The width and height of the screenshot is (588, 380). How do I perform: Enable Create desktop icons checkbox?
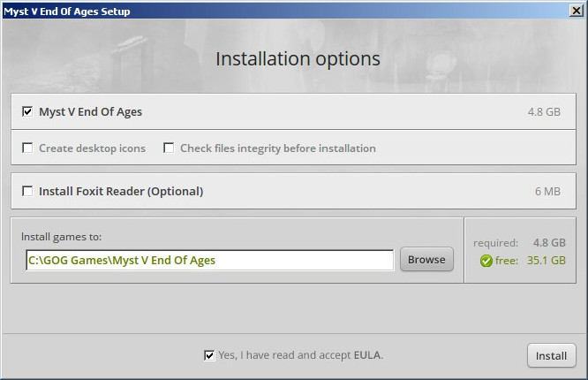click(x=27, y=148)
